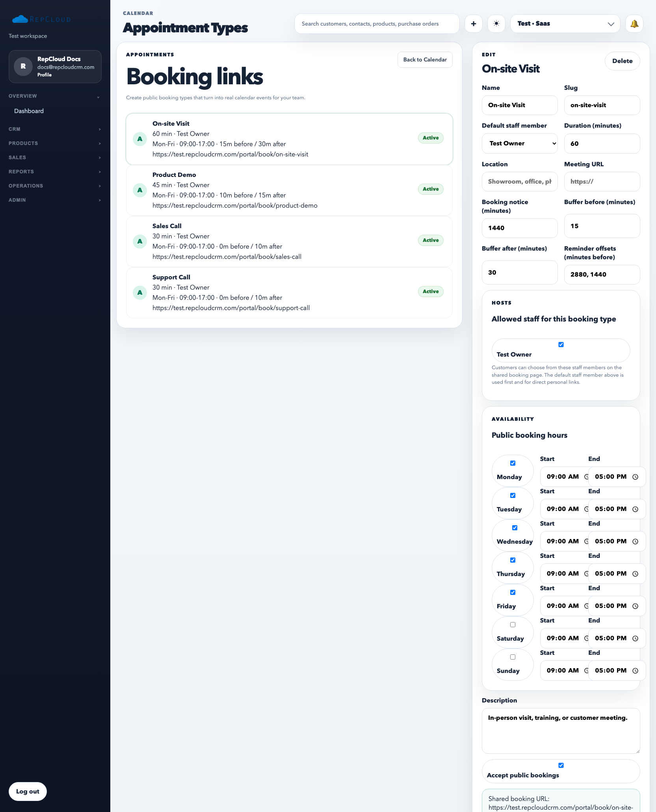Click the Duration minutes field

point(602,143)
